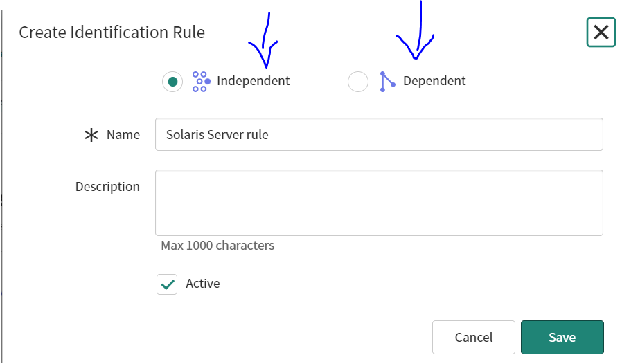622x364 pixels.
Task: Uncheck the Active checkbox
Action: point(167,284)
